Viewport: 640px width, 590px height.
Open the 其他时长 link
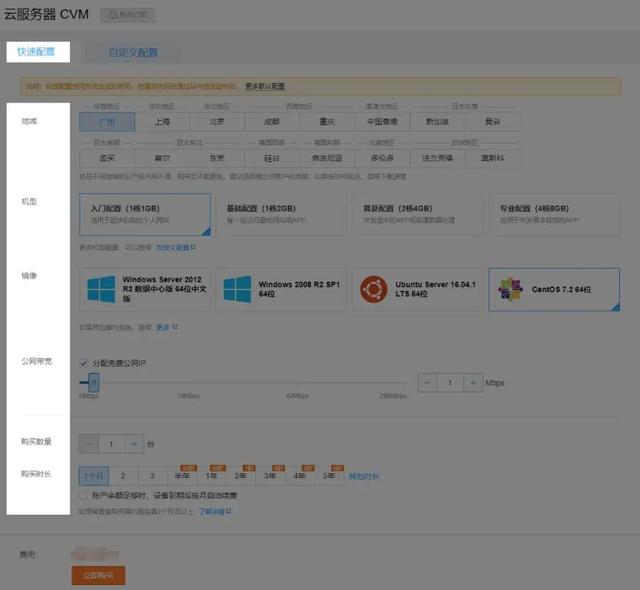point(364,476)
